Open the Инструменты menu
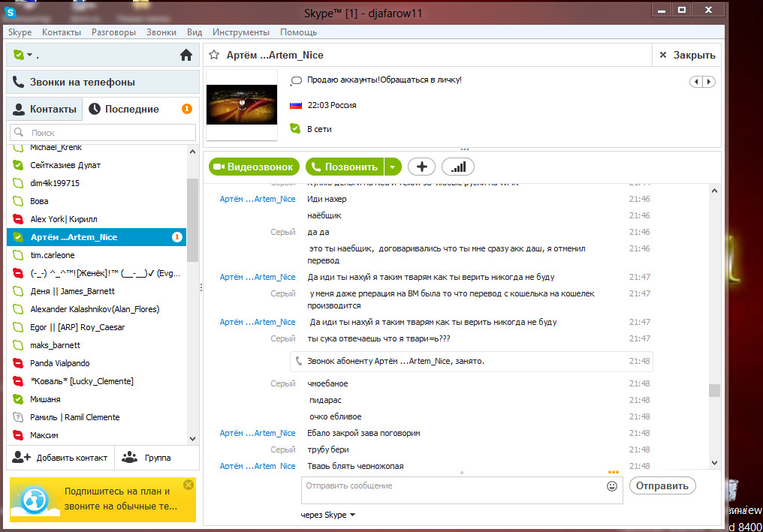The image size is (763, 532). pos(241,32)
